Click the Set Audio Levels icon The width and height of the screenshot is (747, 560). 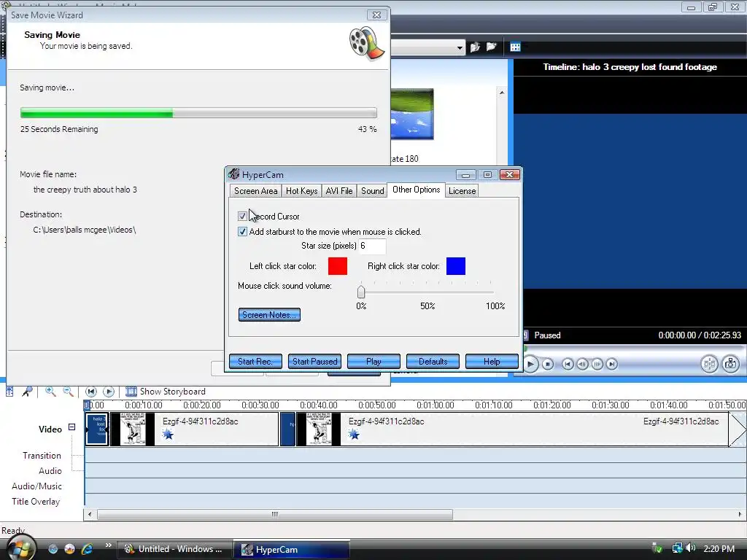9,392
